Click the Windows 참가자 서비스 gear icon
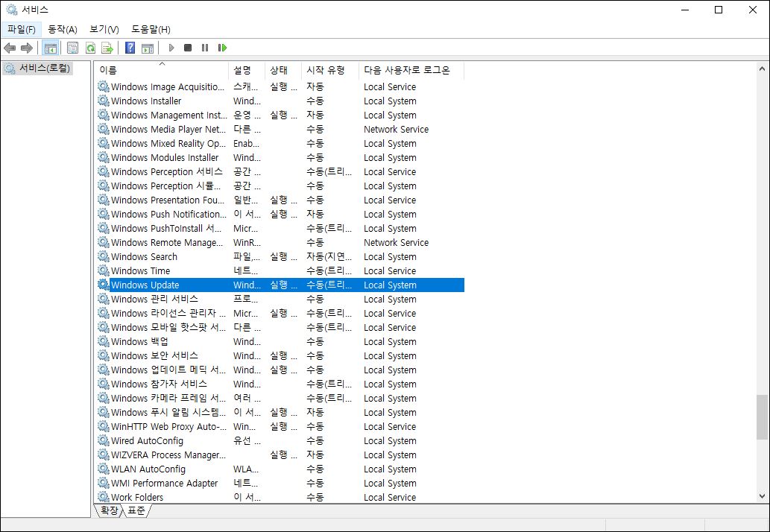Image resolution: width=770 pixels, height=532 pixels. (x=103, y=384)
